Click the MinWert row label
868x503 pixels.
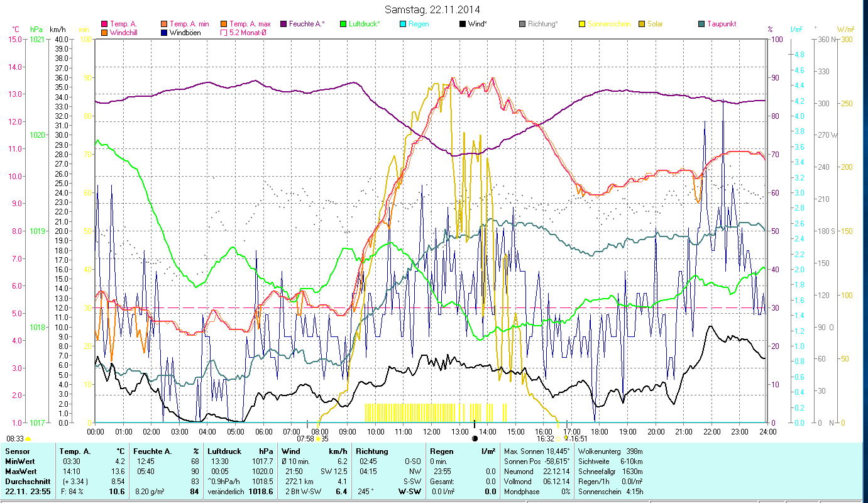pyautogui.click(x=19, y=462)
